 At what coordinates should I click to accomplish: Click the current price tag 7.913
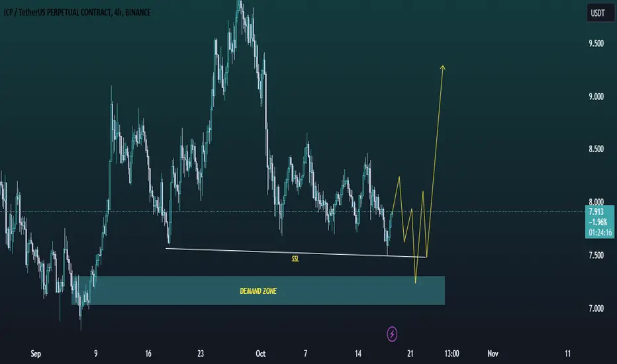coord(599,222)
